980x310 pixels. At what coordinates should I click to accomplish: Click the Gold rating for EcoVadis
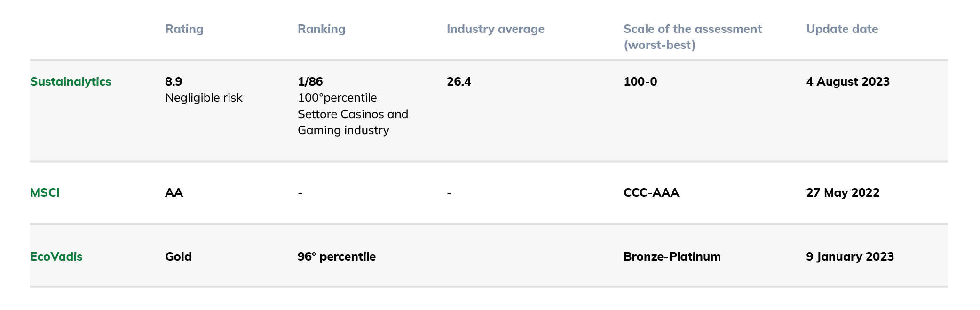(x=178, y=257)
